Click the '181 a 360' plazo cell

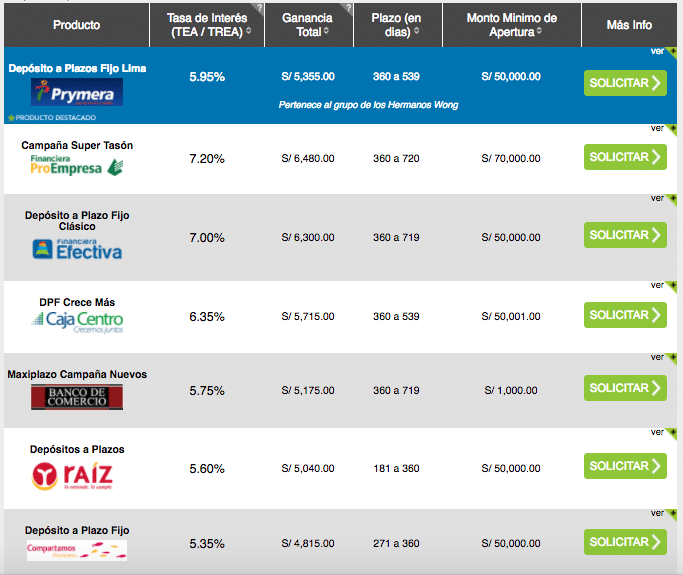[396, 469]
